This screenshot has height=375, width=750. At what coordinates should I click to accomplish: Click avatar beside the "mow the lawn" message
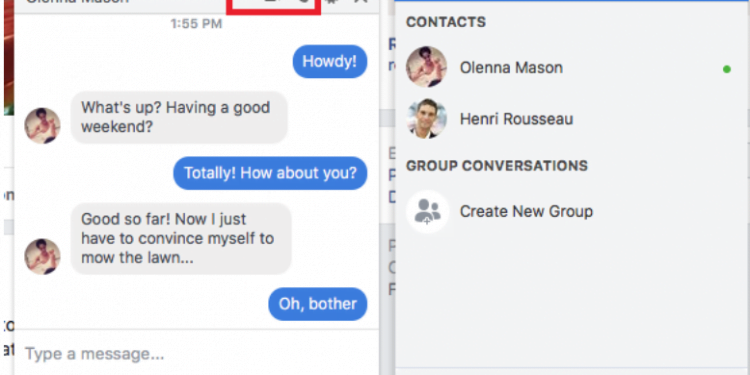pos(42,256)
